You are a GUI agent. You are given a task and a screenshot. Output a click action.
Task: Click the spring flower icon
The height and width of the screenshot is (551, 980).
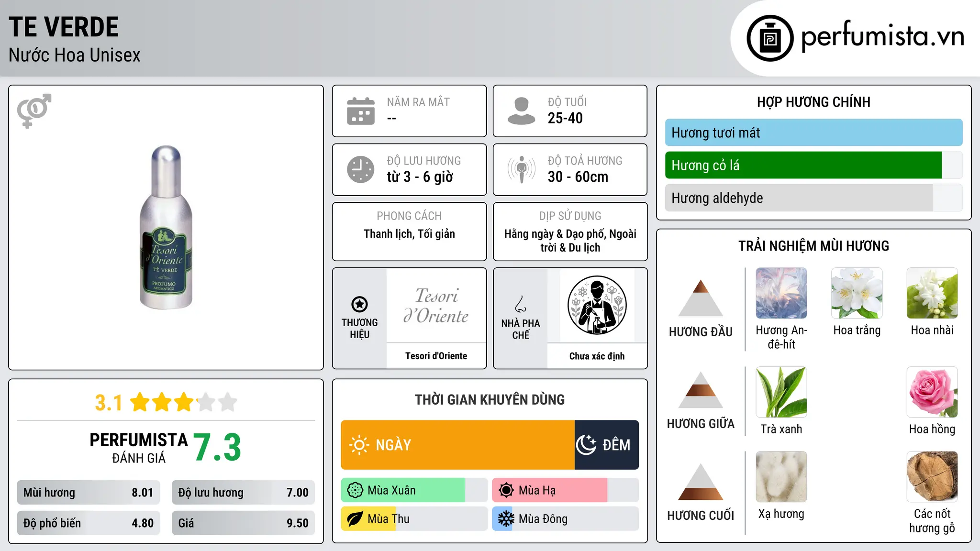click(355, 490)
